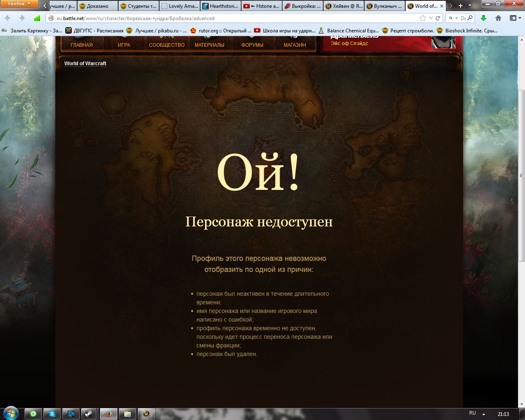The width and height of the screenshot is (525, 420).
Task: Open Лучшее / pikabu.ru bookmark
Action: 156,30
